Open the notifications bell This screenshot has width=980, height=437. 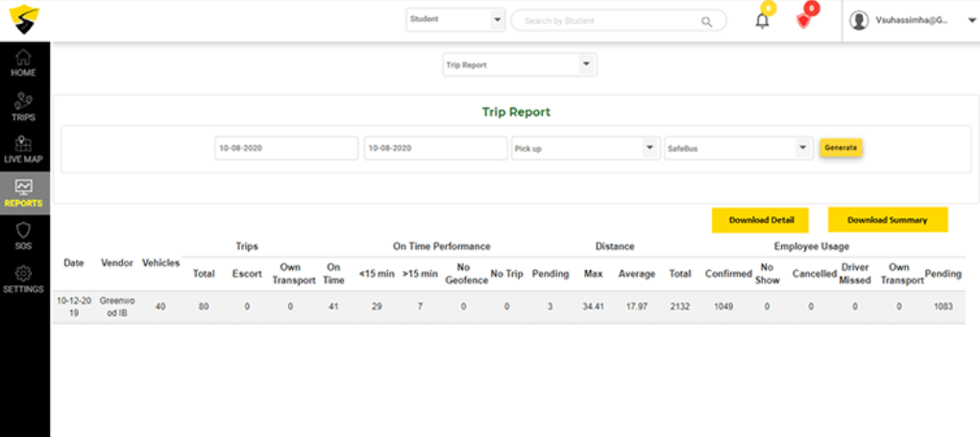762,20
